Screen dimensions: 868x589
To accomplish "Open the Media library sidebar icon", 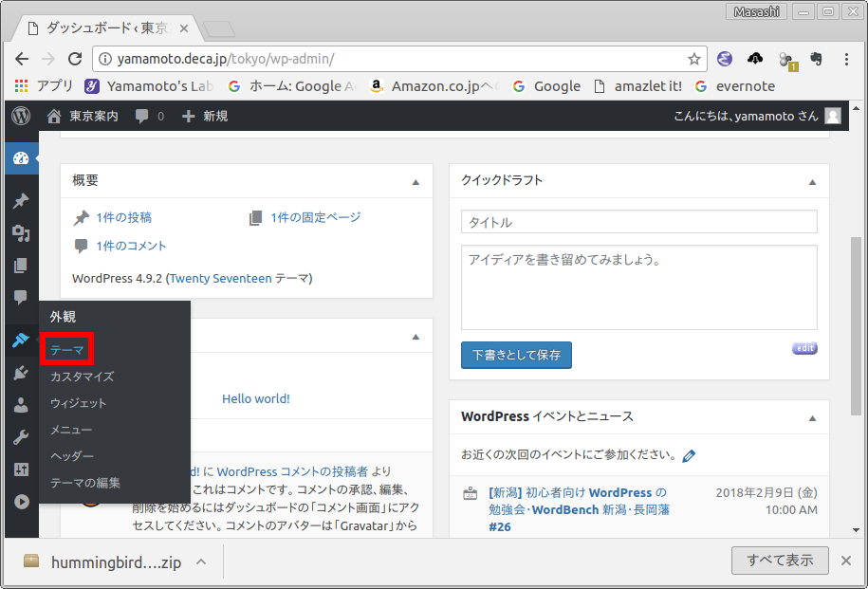I will (x=20, y=233).
